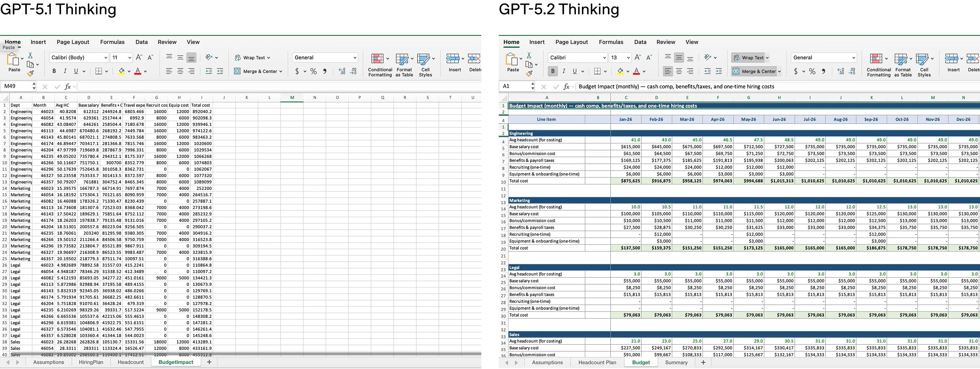Image resolution: width=980 pixels, height=369 pixels.
Task: Click Format Painter brush in left Excel window
Action: pyautogui.click(x=30, y=73)
